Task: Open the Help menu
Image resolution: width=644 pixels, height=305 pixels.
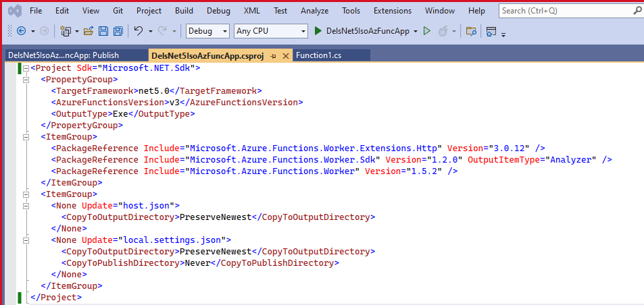Action: 476,11
